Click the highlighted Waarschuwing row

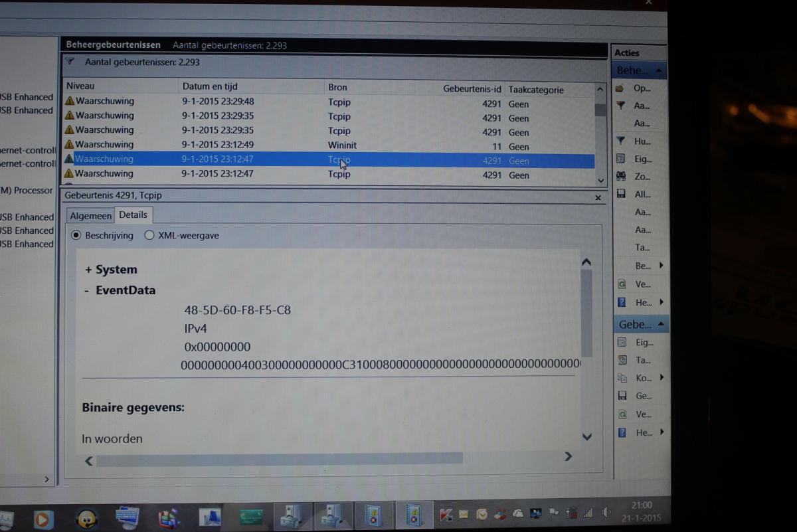(x=329, y=160)
